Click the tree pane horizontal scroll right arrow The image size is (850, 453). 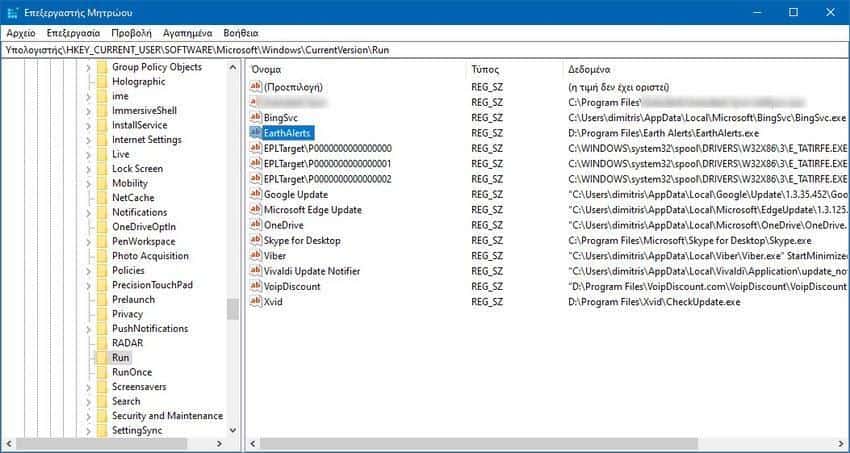219,444
